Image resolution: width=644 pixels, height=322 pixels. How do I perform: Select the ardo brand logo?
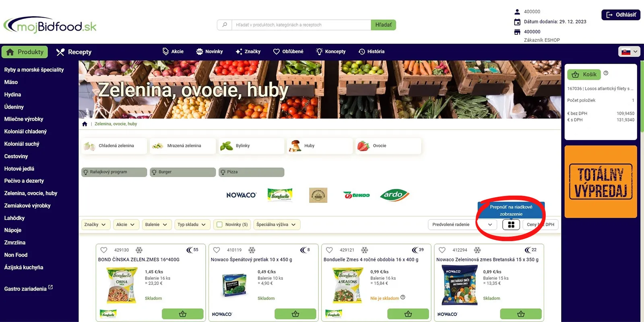(x=394, y=195)
